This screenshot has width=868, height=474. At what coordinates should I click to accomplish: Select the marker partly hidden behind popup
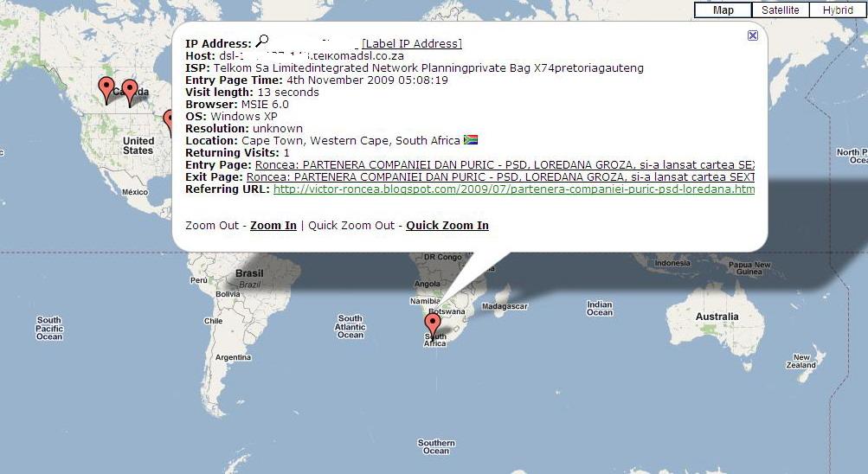click(168, 123)
